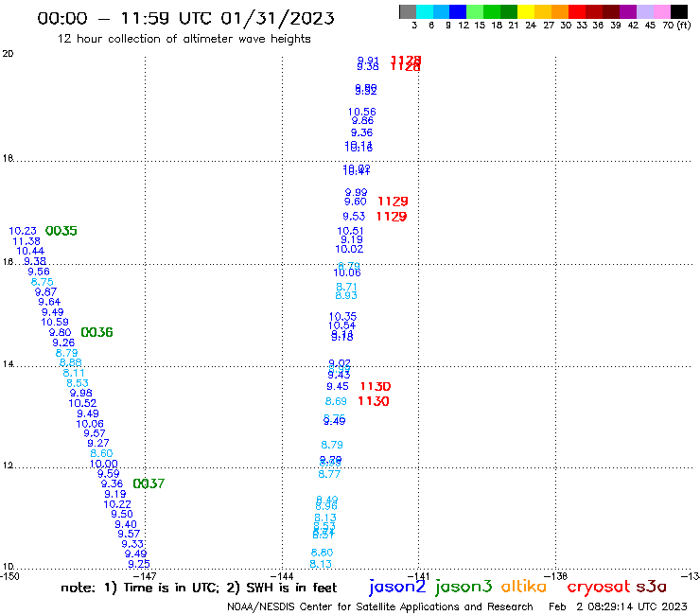This screenshot has width=700, height=615.
Task: Click the wave height value 8.71
Action: 346,287
